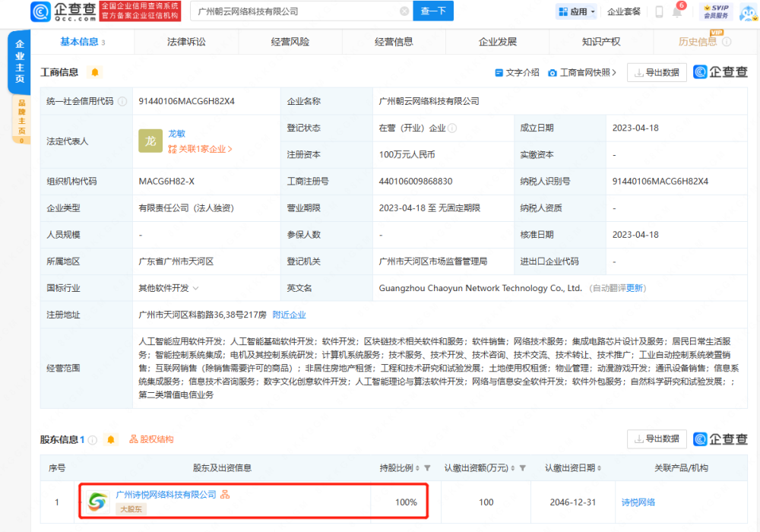This screenshot has height=532, width=760.
Task: Click the 纳税人识别号 value 91440106MACG6H82X4
Action: pos(660,181)
